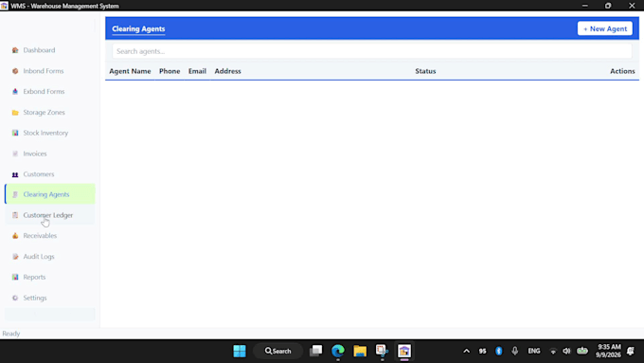The width and height of the screenshot is (644, 363).
Task: Click the + New Agent button
Action: [604, 28]
